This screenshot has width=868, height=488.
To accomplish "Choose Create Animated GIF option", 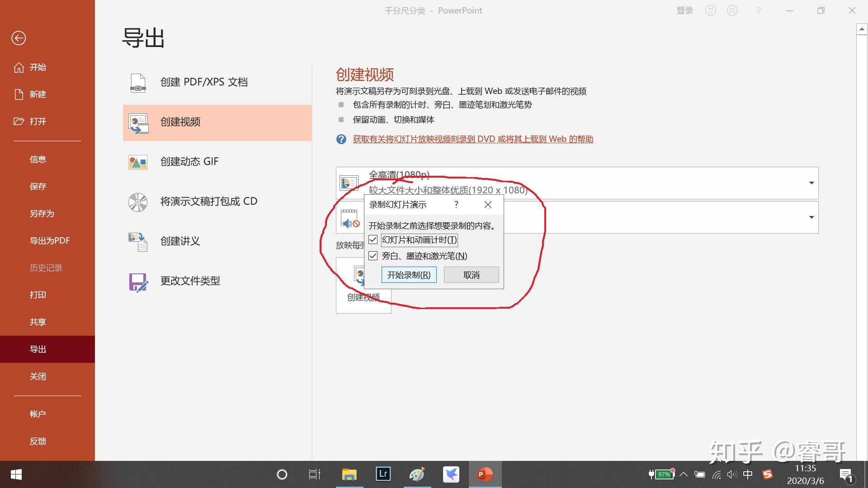I will coord(189,162).
